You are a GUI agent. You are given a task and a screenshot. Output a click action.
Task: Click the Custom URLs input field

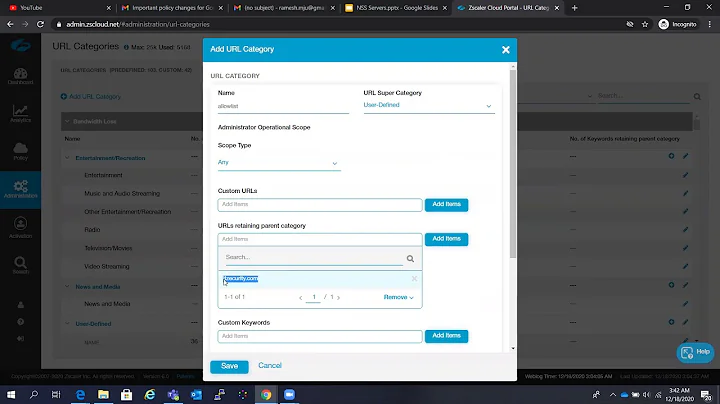(x=320, y=205)
